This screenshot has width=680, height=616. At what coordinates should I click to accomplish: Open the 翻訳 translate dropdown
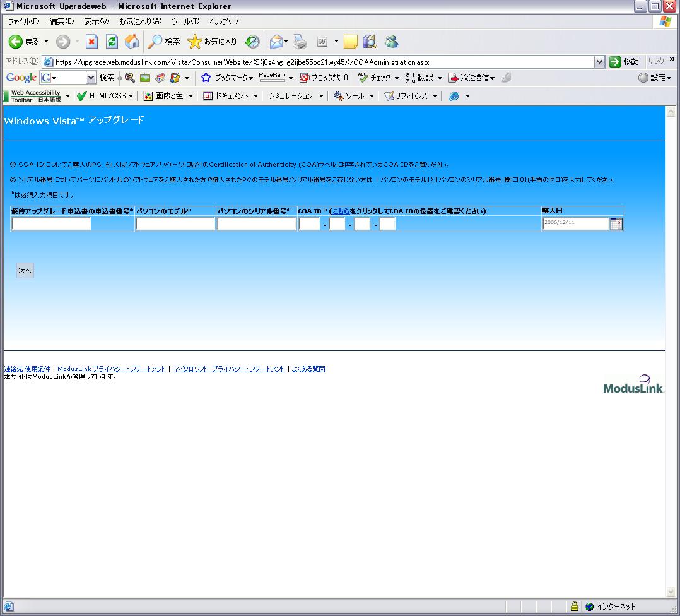point(439,78)
